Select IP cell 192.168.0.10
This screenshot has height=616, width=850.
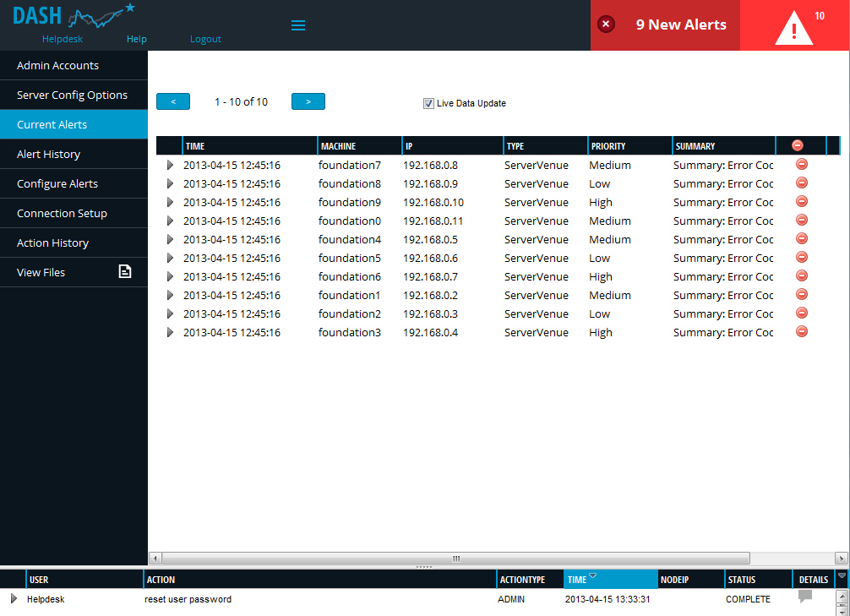433,202
